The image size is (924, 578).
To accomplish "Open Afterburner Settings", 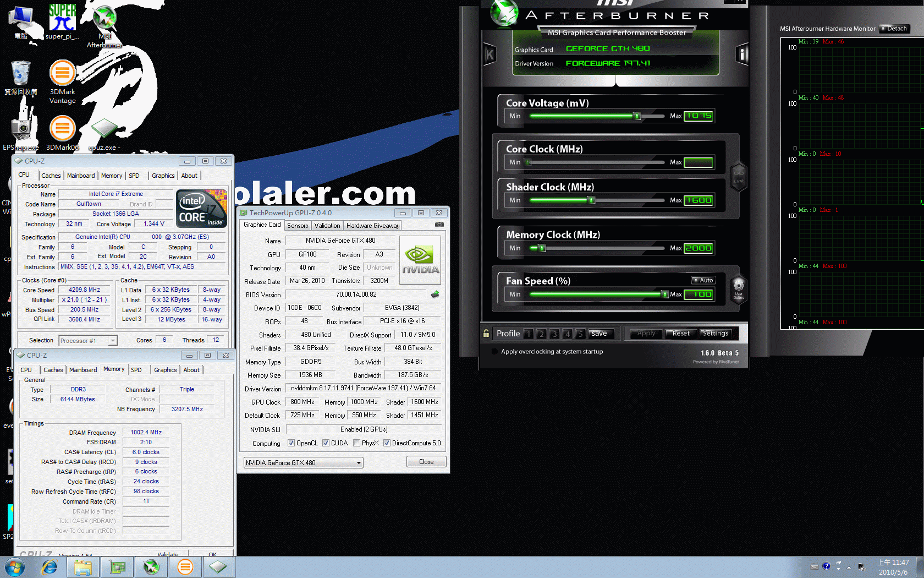I will pyautogui.click(x=715, y=333).
